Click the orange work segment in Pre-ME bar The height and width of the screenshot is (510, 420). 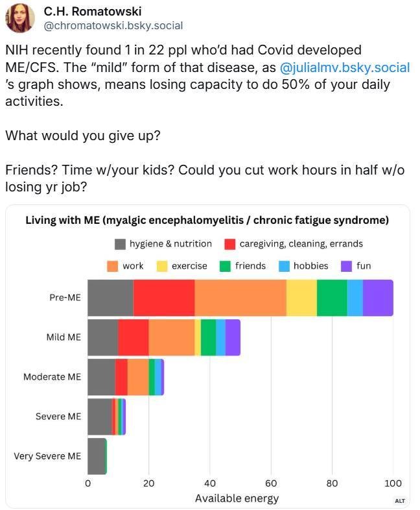pos(240,298)
